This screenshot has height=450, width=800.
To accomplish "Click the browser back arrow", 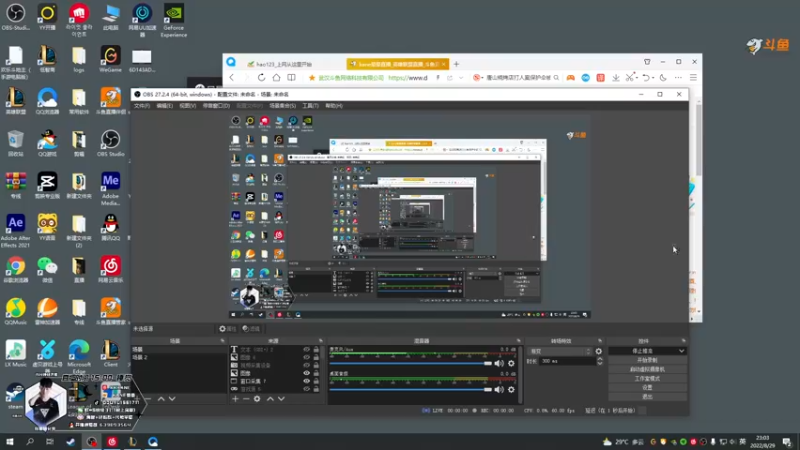I will point(232,78).
